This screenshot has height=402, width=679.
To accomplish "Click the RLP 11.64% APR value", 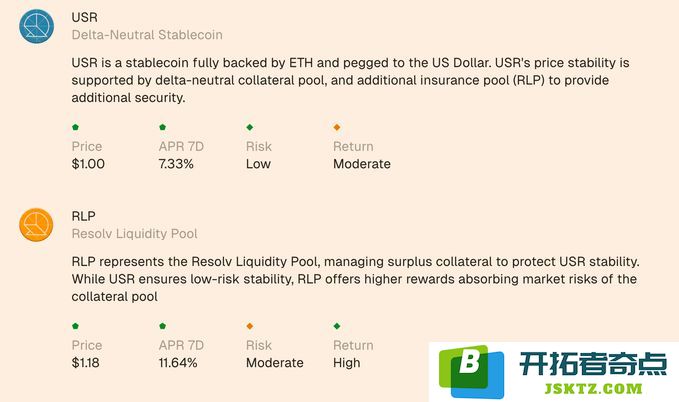I will (178, 363).
